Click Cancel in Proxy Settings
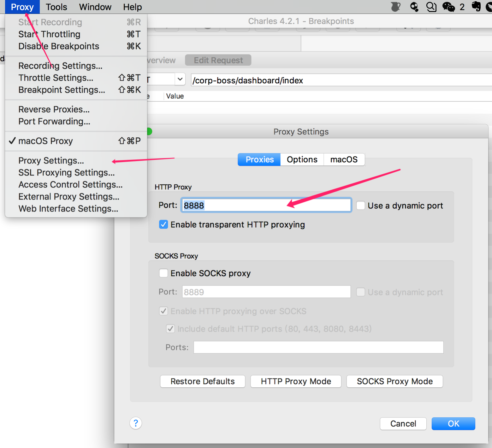The height and width of the screenshot is (448, 492). [403, 423]
